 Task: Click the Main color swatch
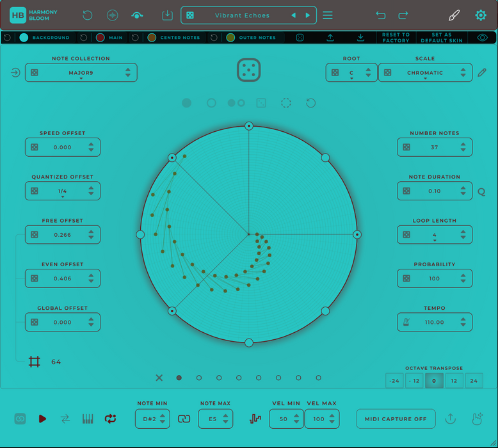click(x=100, y=38)
